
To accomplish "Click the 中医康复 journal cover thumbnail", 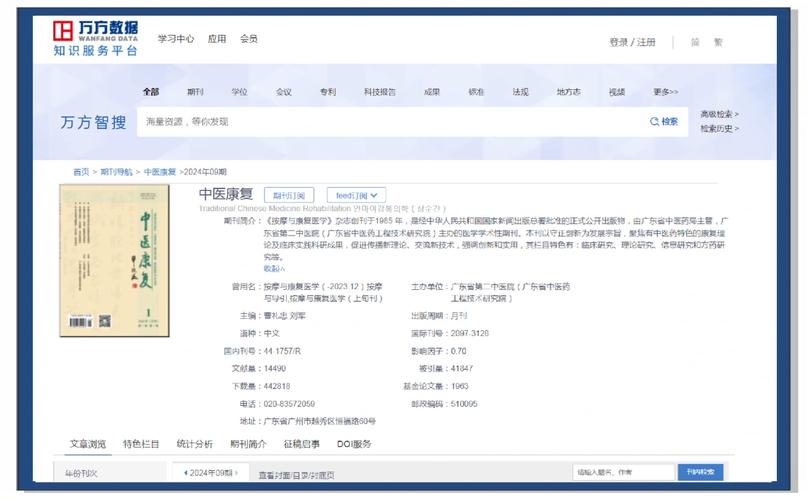I will [x=114, y=261].
